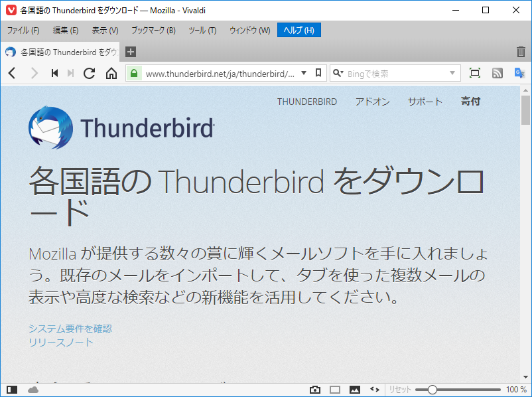Click the sync cloud icon
The width and height of the screenshot is (532, 397).
(33, 390)
